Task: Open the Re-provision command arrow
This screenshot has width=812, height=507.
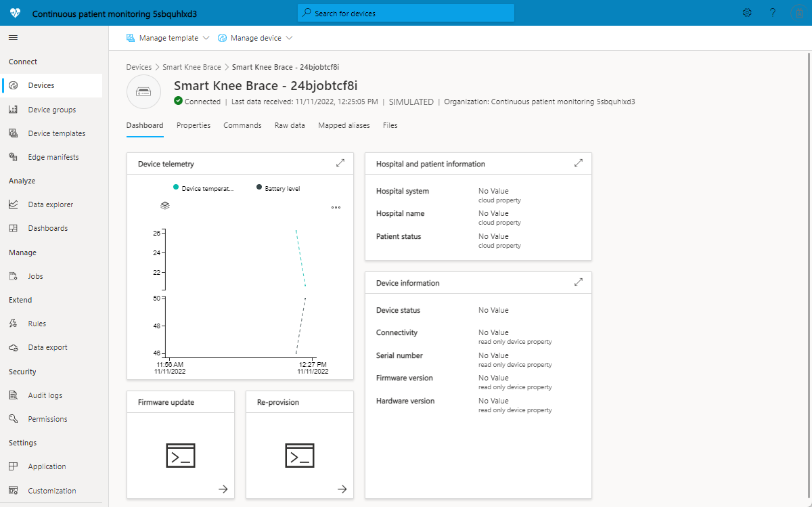Action: coord(342,489)
